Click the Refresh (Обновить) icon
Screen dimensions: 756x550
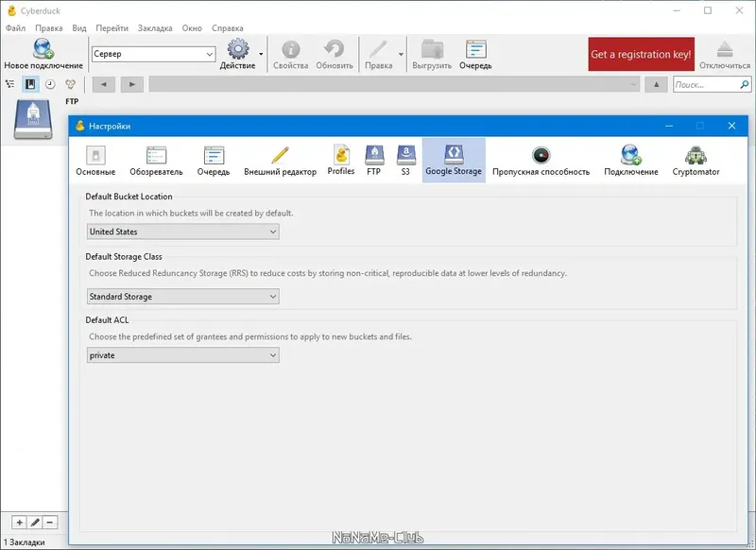(335, 49)
